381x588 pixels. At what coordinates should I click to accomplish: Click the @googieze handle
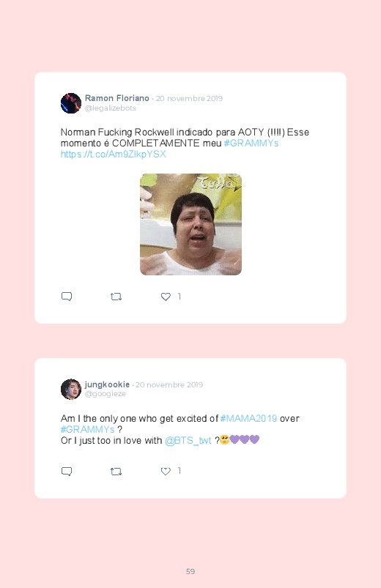click(x=106, y=394)
